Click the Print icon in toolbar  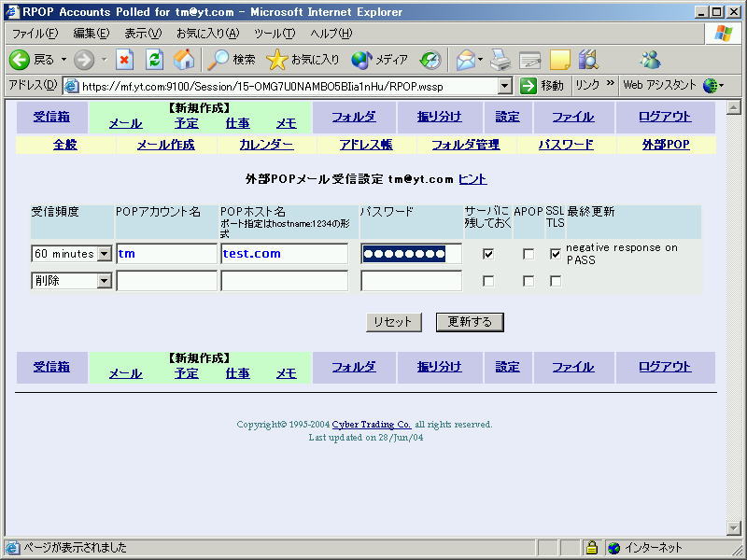point(500,60)
